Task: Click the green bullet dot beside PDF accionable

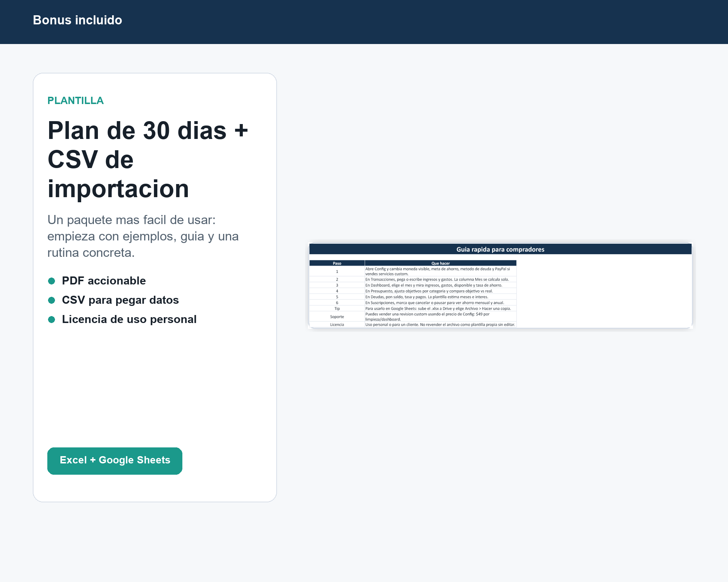Action: pos(52,281)
